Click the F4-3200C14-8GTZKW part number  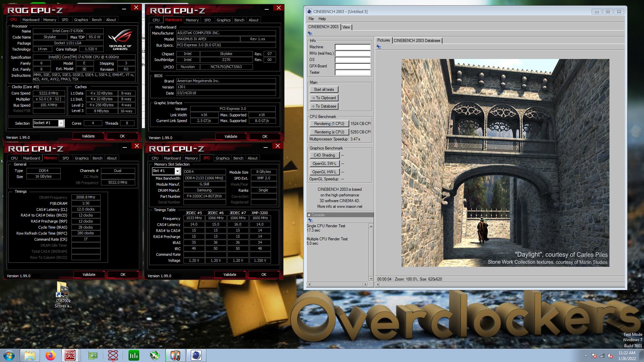click(x=204, y=196)
